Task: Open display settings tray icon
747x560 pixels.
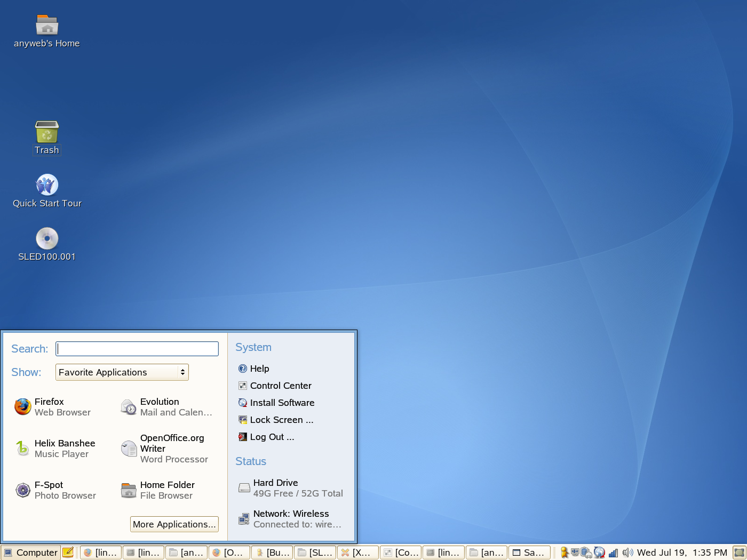Action: pos(575,553)
